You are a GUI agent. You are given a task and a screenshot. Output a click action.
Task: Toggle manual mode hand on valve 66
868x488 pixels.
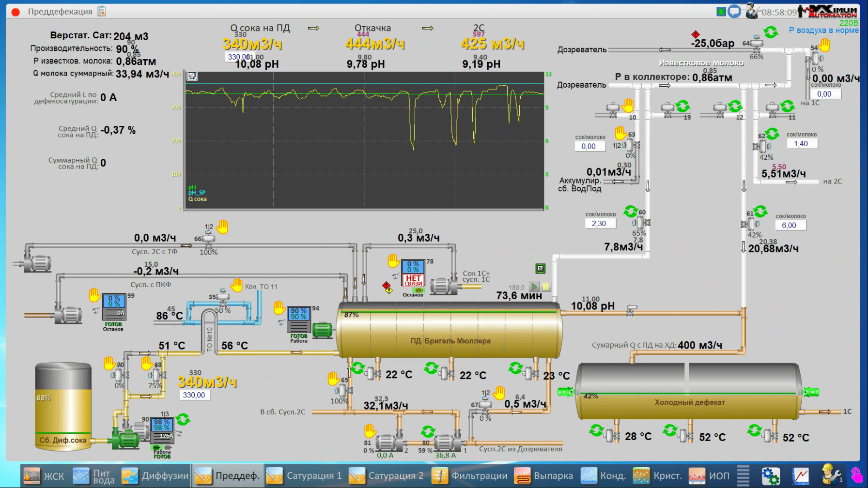[222, 227]
